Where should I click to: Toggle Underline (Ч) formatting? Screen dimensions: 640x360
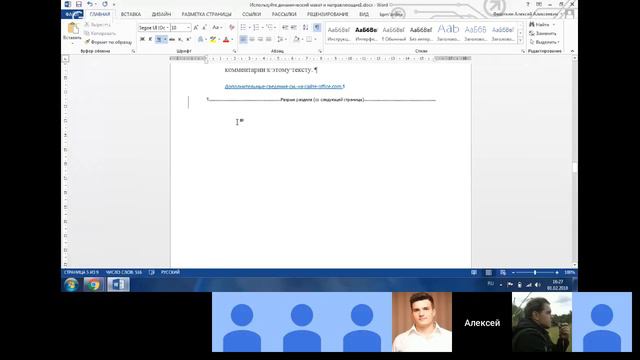(158, 39)
